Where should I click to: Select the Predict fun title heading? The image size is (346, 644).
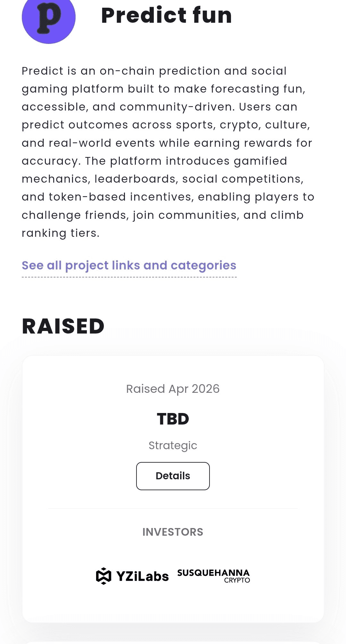tap(167, 15)
